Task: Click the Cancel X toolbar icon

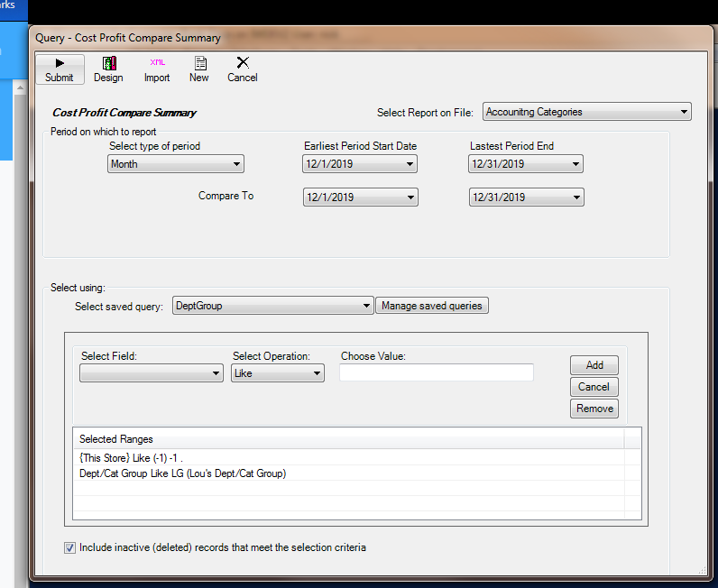Action: tap(243, 69)
